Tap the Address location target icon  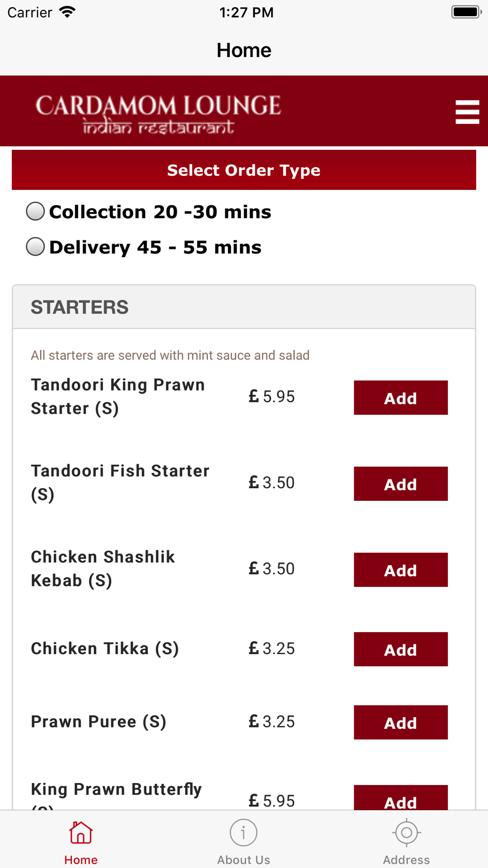coord(406,832)
